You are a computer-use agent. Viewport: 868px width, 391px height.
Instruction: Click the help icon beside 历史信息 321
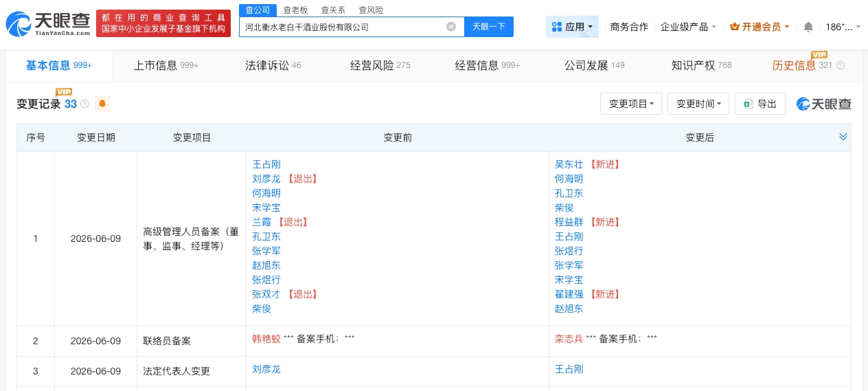pos(841,65)
